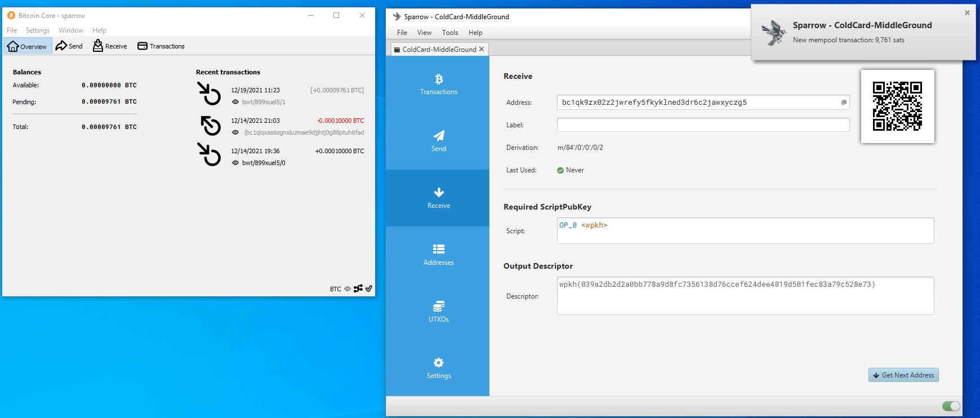Open Settings section in Sparrow sidebar

(438, 368)
